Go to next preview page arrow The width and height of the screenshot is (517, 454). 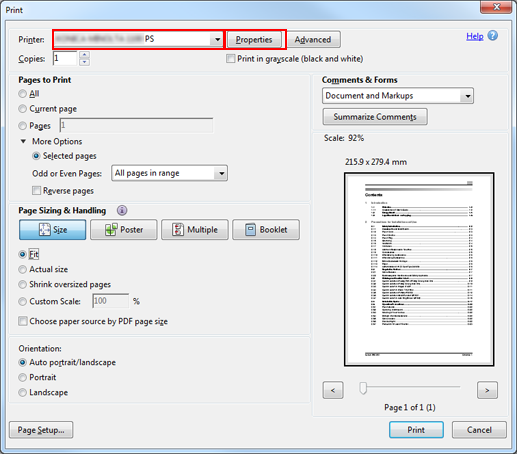click(487, 390)
